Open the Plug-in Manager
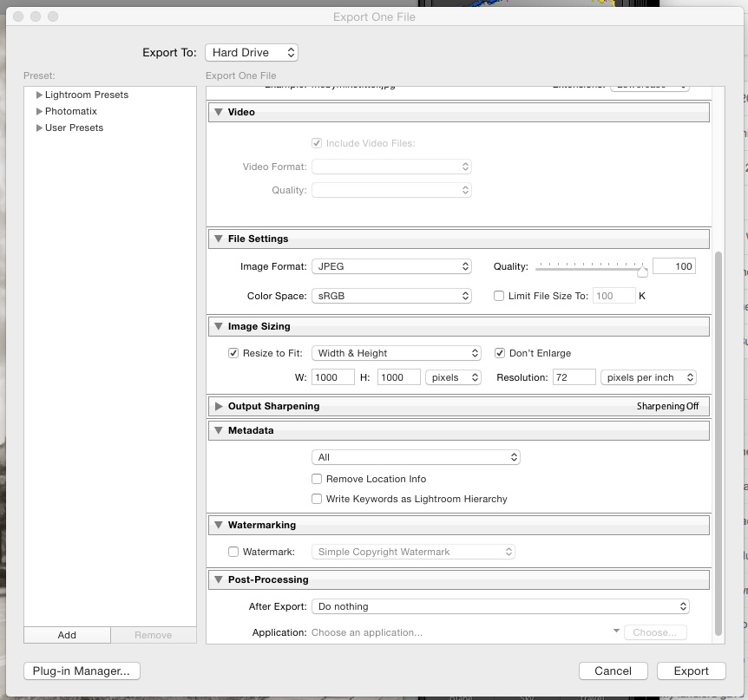748x700 pixels. point(81,671)
